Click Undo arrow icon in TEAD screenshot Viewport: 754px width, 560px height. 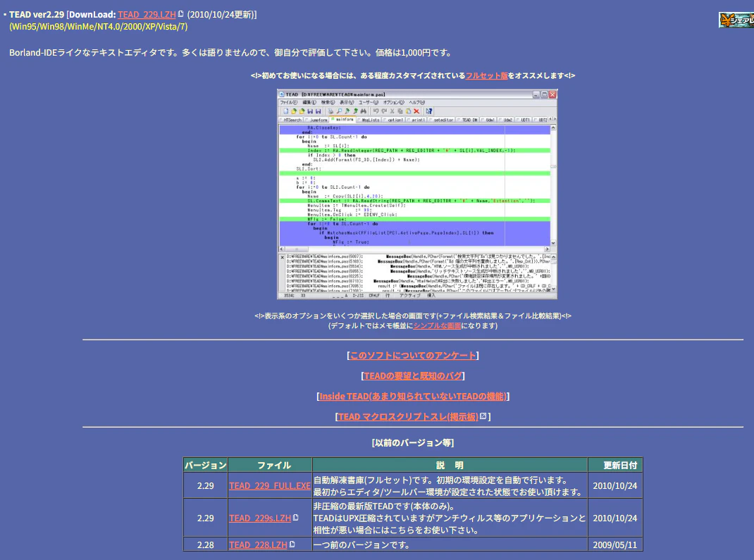click(376, 111)
